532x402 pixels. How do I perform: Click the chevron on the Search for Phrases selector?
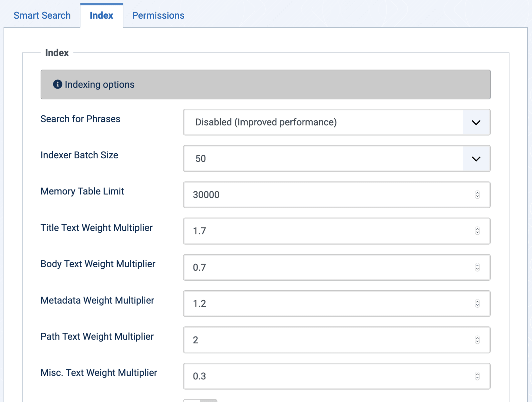476,122
